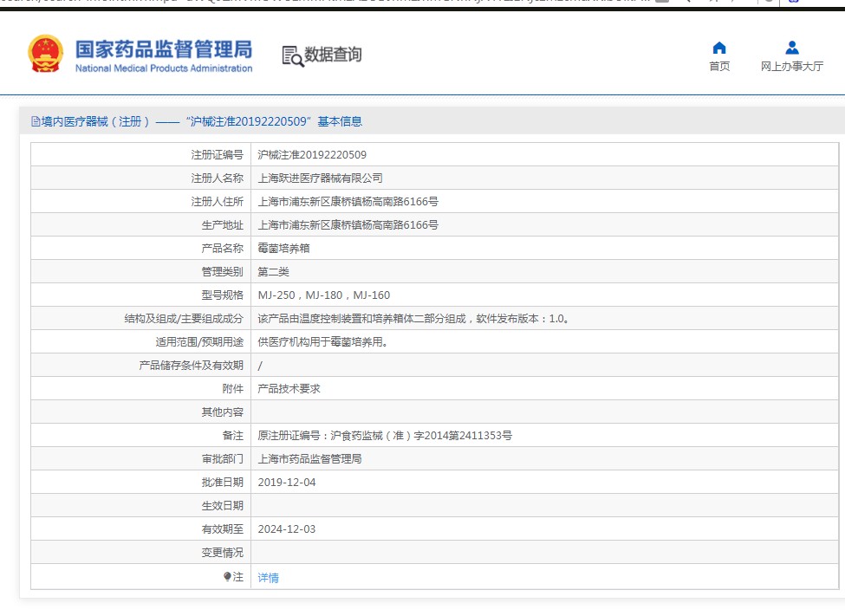Click the 管理类别 label
Image resolution: width=845 pixels, height=616 pixels.
point(223,272)
